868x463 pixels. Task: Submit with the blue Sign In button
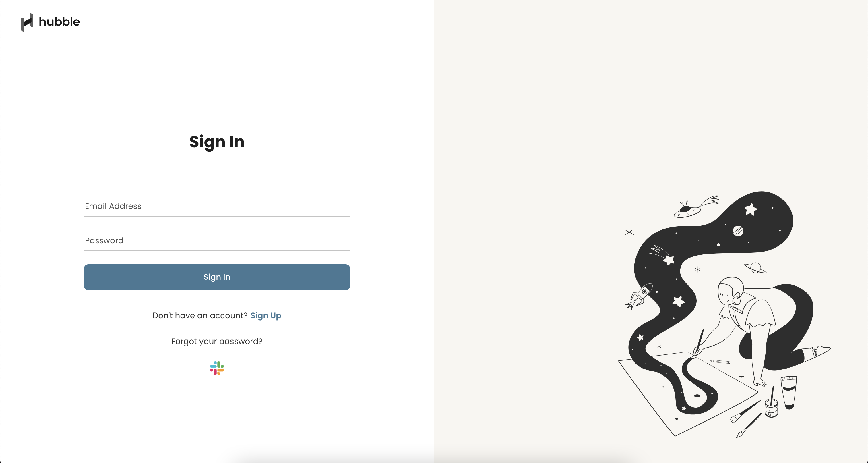217,277
